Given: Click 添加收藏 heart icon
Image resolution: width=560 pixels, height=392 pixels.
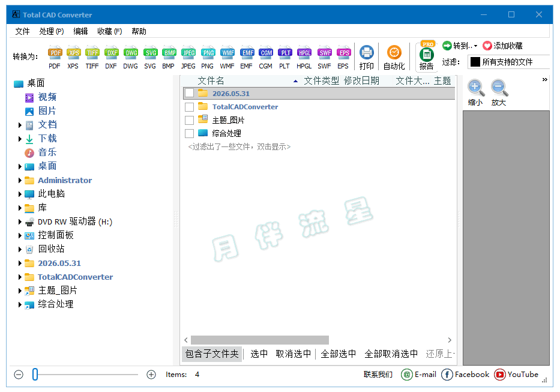Looking at the screenshot, I should pyautogui.click(x=487, y=46).
